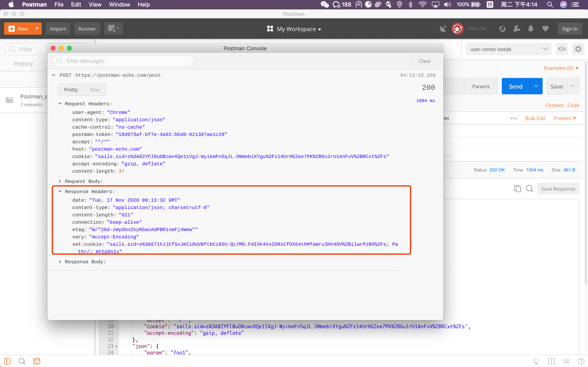Open the File menu
This screenshot has height=367, width=588.
point(59,5)
